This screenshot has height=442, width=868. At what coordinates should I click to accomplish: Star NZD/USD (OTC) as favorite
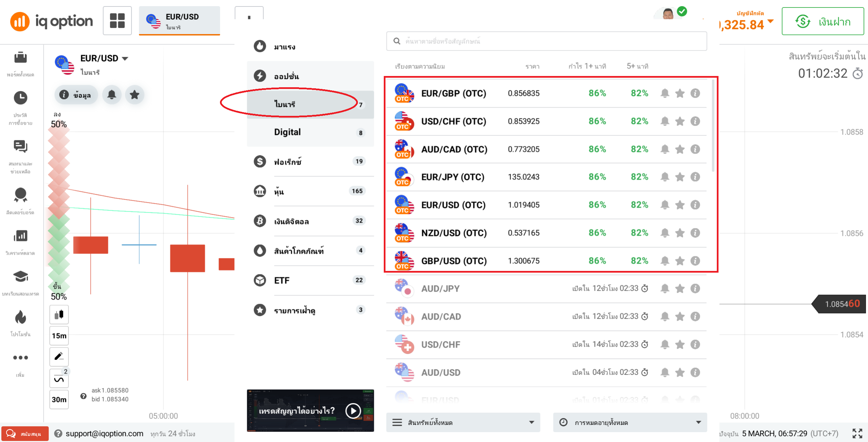point(680,233)
